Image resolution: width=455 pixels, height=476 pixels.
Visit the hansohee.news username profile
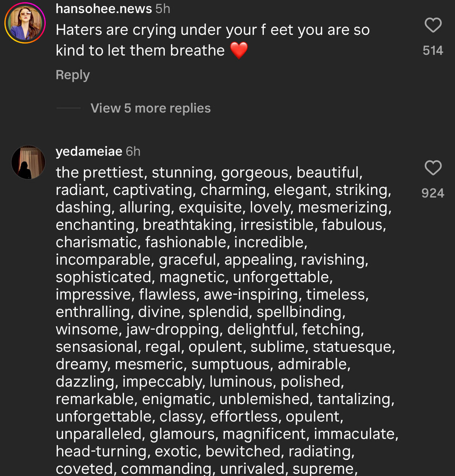[104, 9]
